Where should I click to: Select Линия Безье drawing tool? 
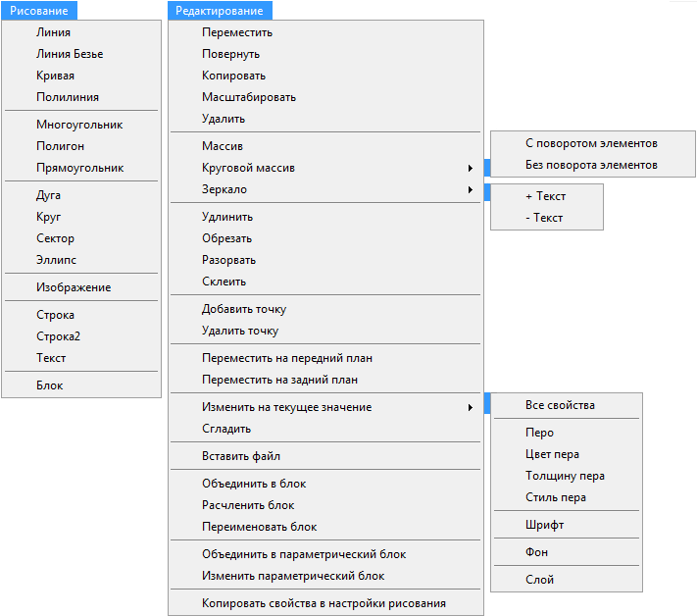(x=69, y=54)
